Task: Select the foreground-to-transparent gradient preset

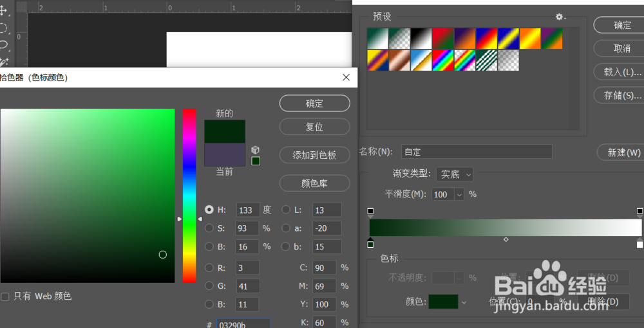Action: coord(399,39)
